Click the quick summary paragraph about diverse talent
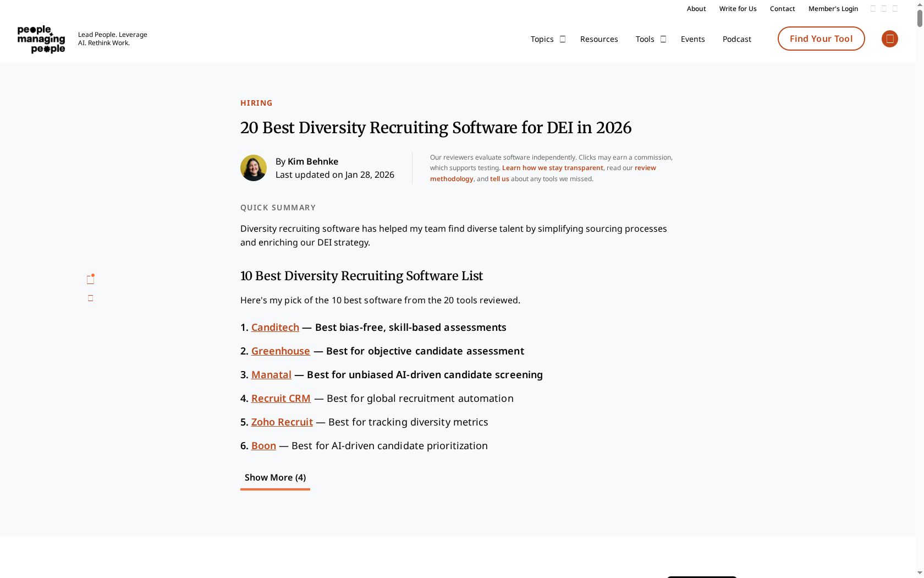This screenshot has height=578, width=924. tap(454, 236)
